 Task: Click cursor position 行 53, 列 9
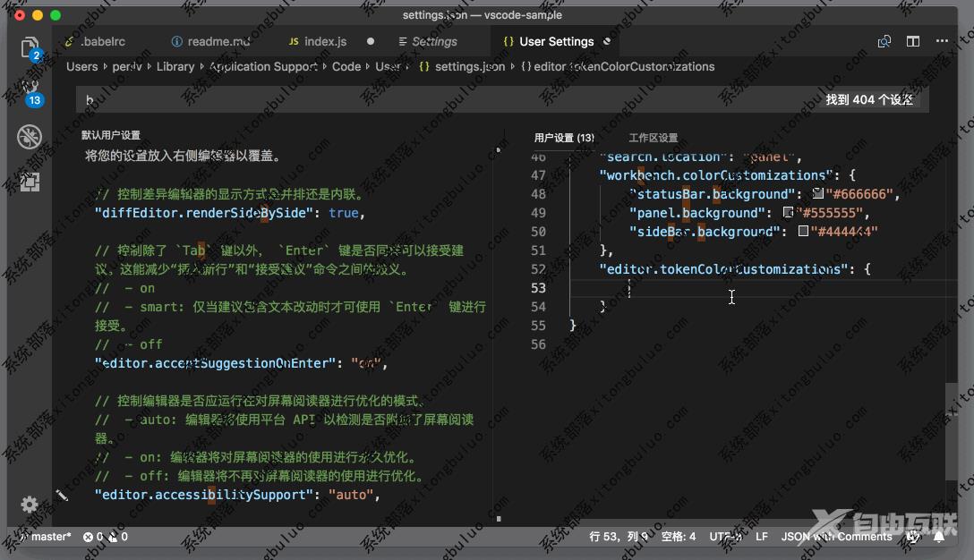pos(618,537)
